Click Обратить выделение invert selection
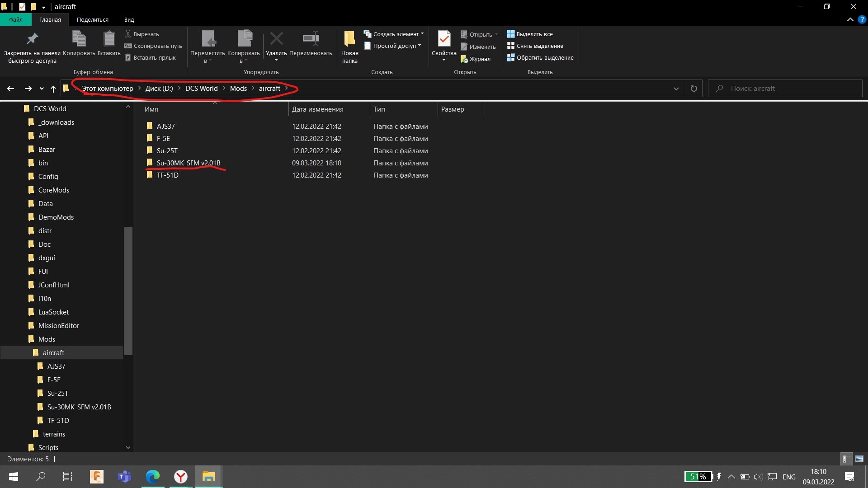Viewport: 868px width, 488px height. (540, 57)
